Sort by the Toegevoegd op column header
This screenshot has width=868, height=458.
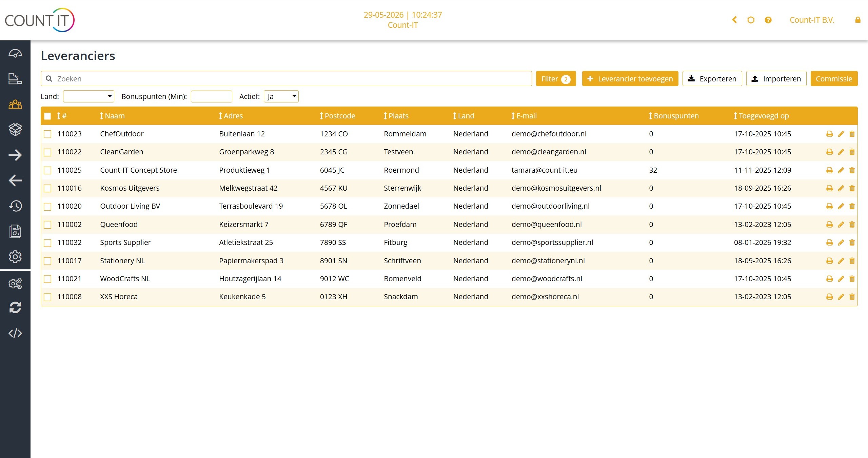click(x=761, y=116)
